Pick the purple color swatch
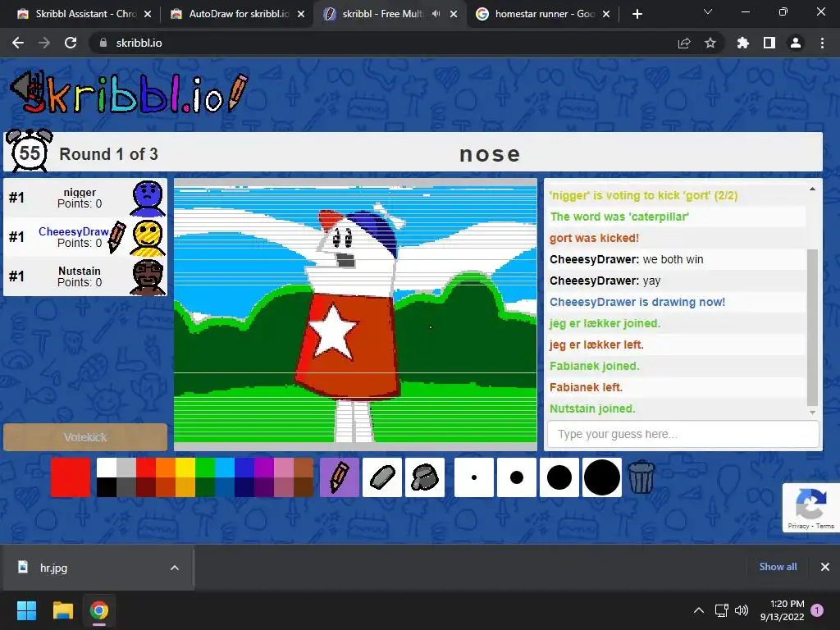This screenshot has width=840, height=630. click(264, 468)
